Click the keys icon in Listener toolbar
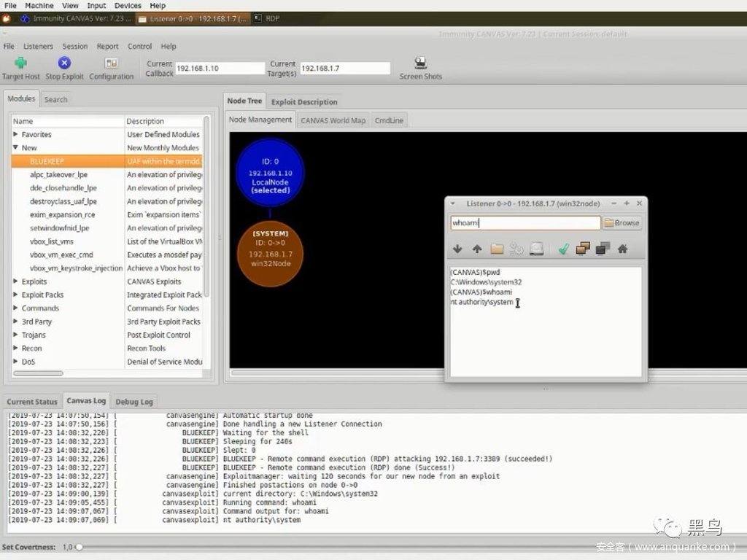Viewport: 747px width, 560px height. 516,249
